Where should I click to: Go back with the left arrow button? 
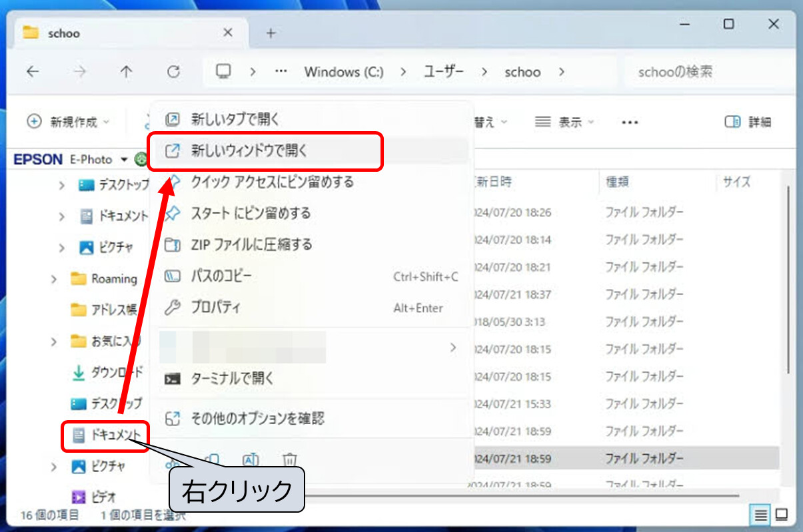(33, 72)
